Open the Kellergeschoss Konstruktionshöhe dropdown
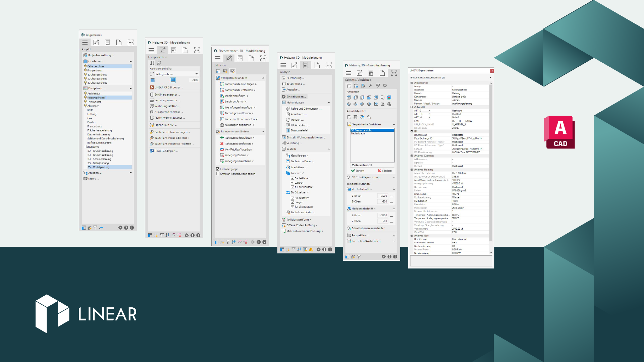The image size is (644, 362). coord(196,74)
